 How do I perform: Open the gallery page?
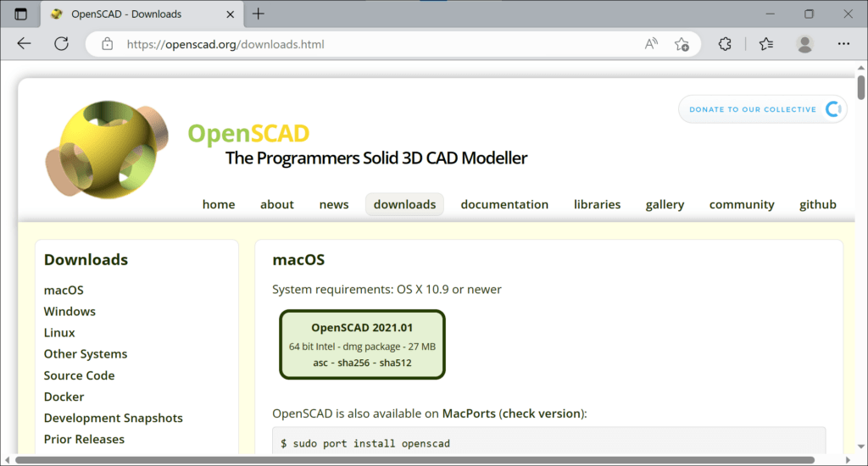[665, 205]
